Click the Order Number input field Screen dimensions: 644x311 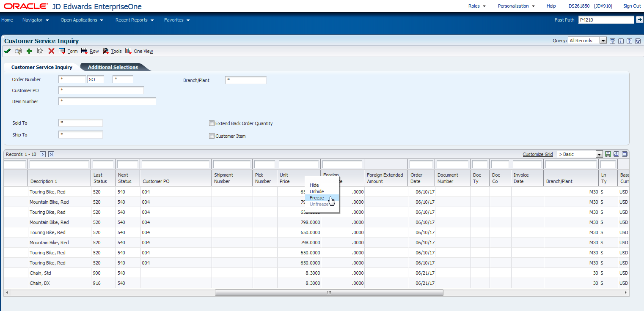(x=72, y=79)
